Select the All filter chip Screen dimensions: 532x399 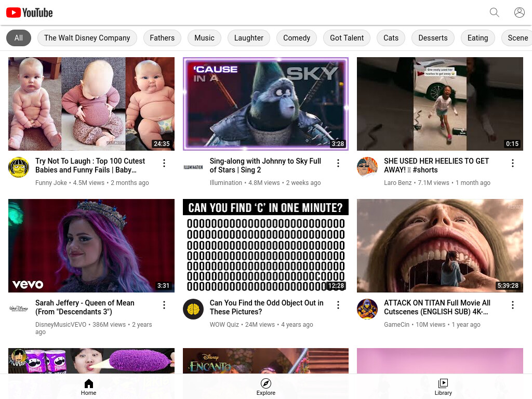click(19, 38)
